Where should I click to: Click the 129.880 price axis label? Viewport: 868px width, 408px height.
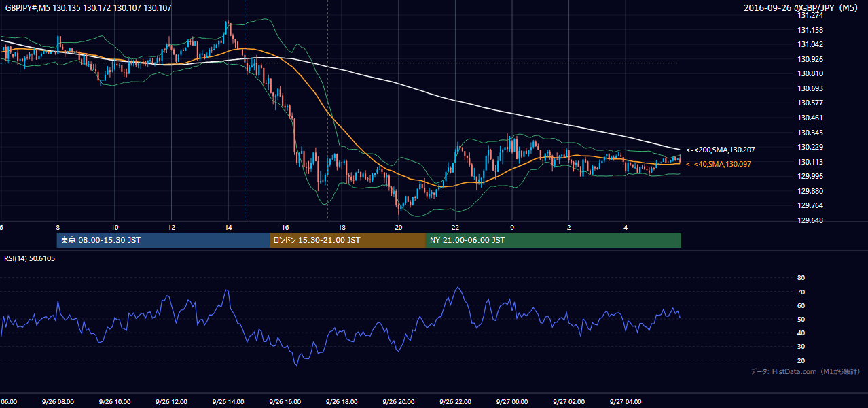tap(810, 191)
